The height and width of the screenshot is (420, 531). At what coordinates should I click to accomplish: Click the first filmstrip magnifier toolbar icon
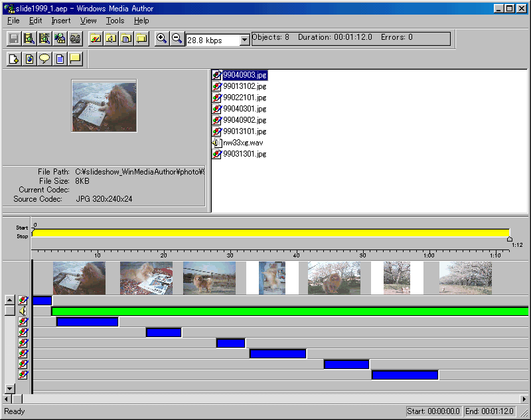29,38
